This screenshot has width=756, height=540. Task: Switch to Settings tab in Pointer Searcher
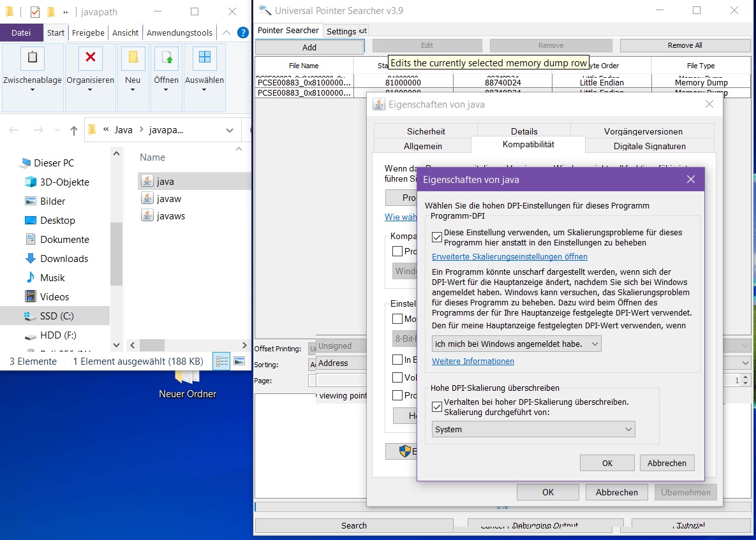click(x=341, y=31)
